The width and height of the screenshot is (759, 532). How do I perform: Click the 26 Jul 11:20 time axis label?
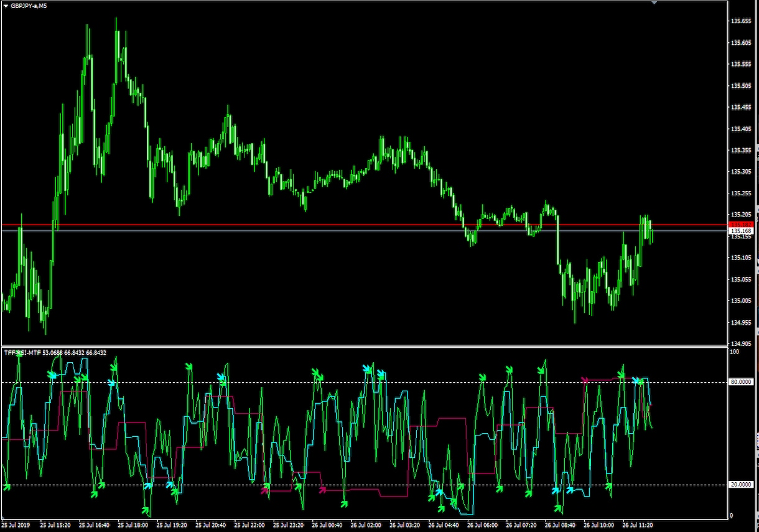tap(638, 525)
